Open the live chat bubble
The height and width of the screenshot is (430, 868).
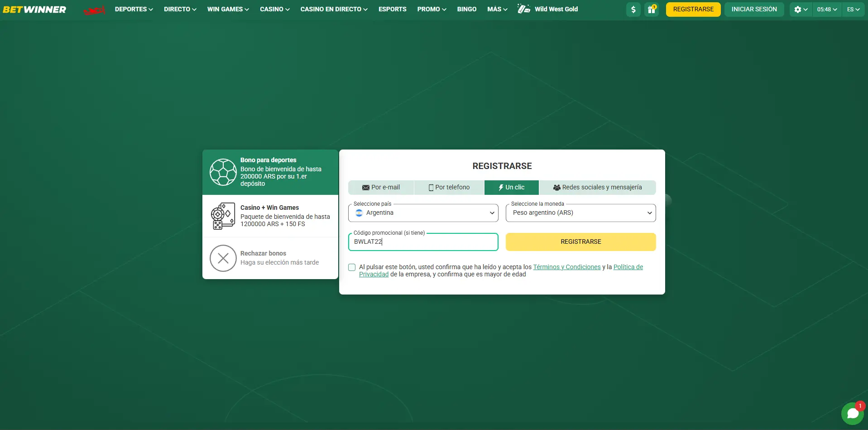(x=853, y=413)
